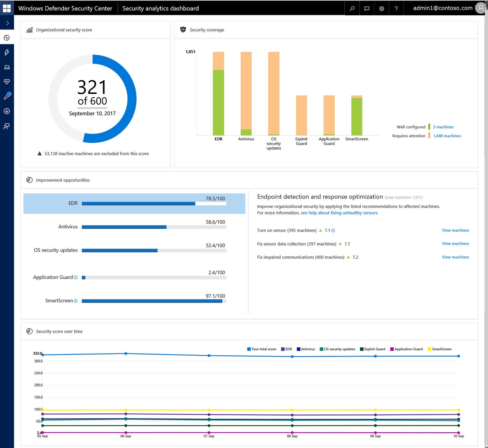Open the settings gear in the top bar
This screenshot has height=448, width=488.
(381, 8)
